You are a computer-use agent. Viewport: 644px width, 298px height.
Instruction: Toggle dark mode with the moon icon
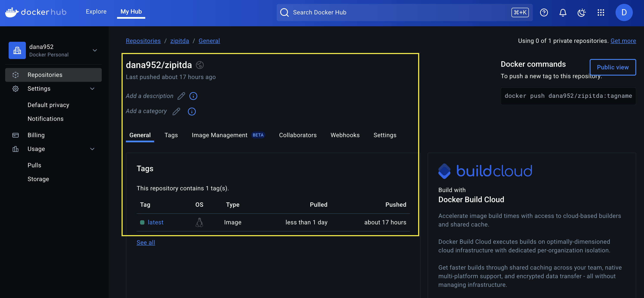coord(581,12)
